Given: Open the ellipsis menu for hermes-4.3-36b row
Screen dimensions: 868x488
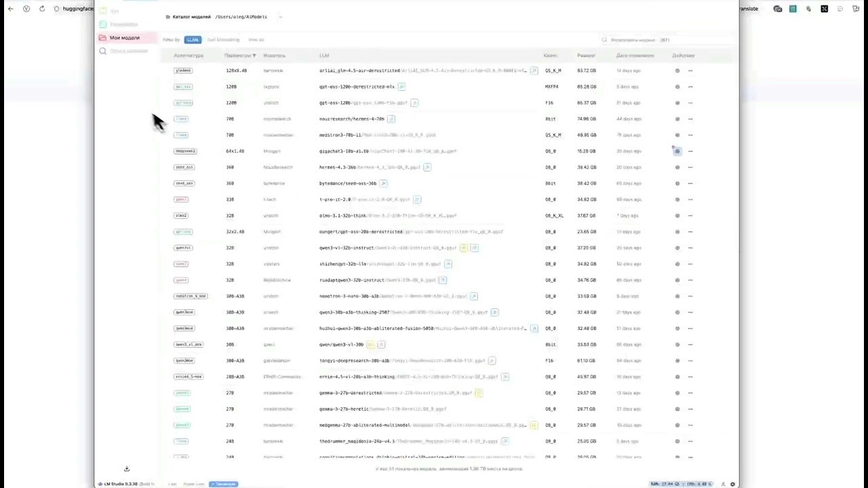Looking at the screenshot, I should (690, 167).
